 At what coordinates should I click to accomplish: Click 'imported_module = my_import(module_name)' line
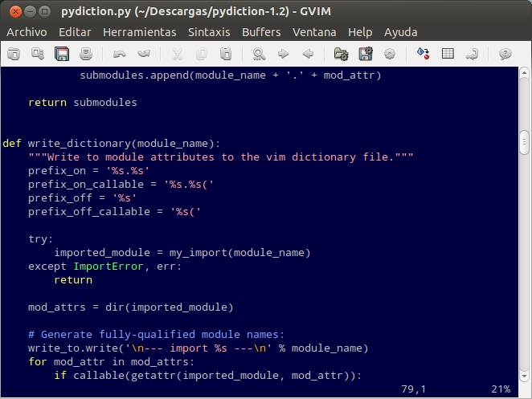point(182,253)
